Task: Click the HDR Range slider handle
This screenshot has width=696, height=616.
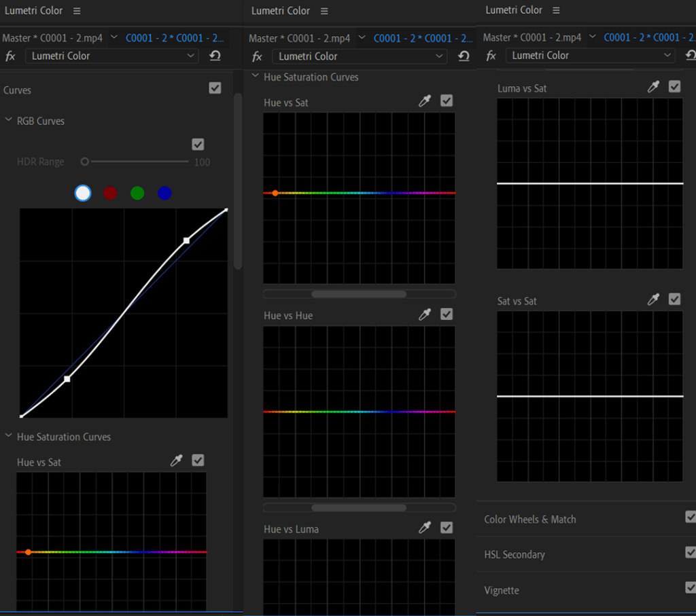Action: 85,162
